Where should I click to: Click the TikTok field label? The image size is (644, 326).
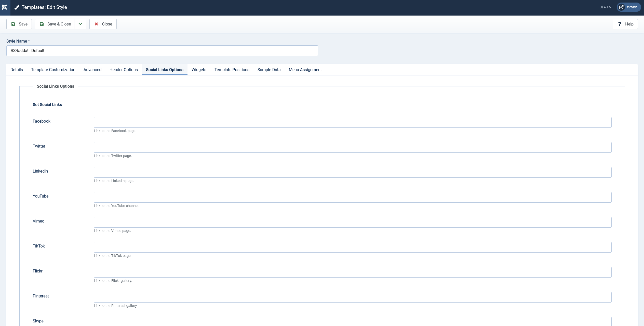39,246
